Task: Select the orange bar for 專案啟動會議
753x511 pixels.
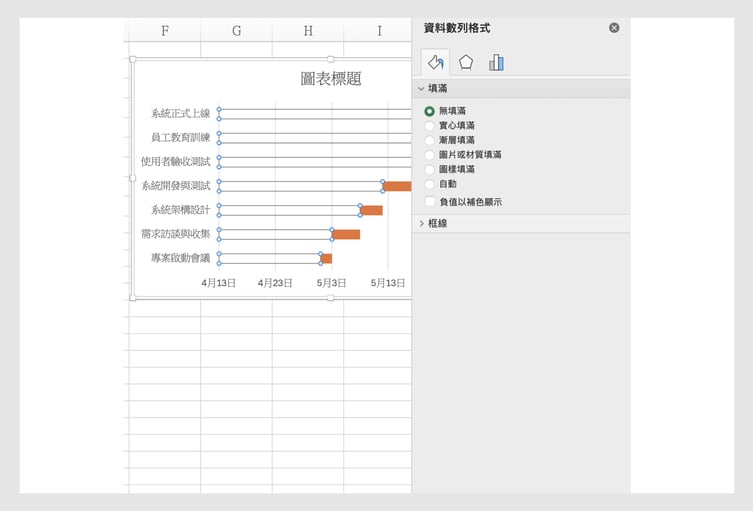Action: coord(327,258)
